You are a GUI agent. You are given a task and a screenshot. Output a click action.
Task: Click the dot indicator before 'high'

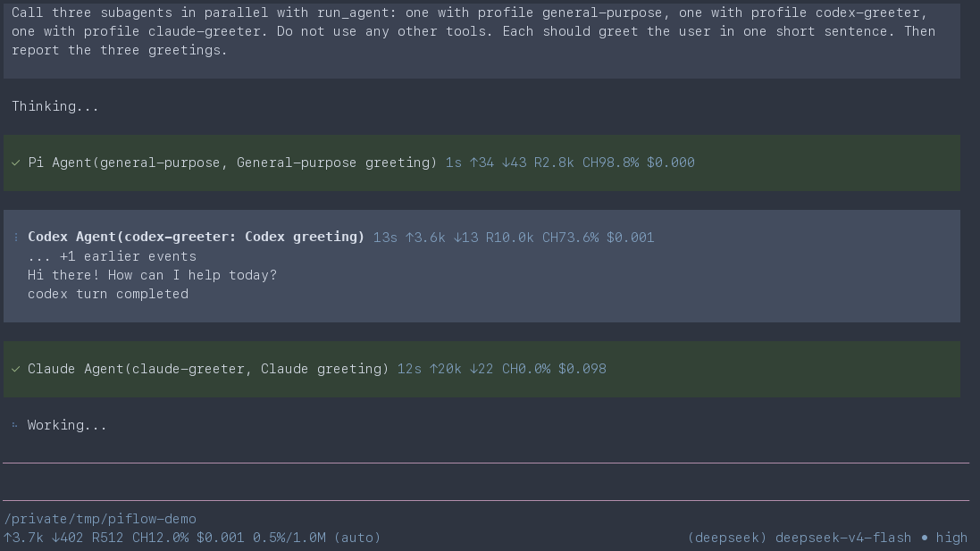[x=924, y=538]
